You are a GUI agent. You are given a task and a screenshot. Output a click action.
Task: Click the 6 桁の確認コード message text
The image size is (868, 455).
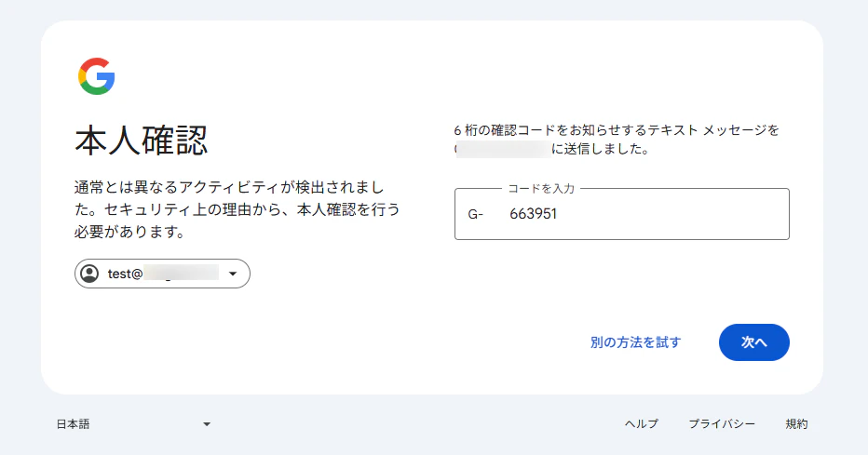tap(617, 140)
